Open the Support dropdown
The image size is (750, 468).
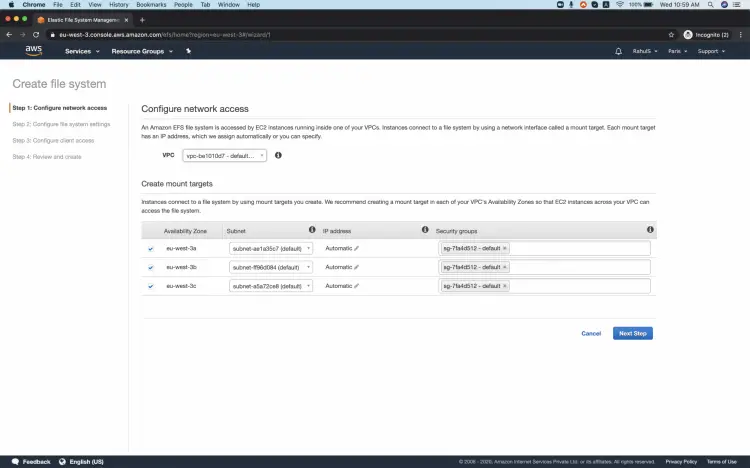click(x=711, y=51)
